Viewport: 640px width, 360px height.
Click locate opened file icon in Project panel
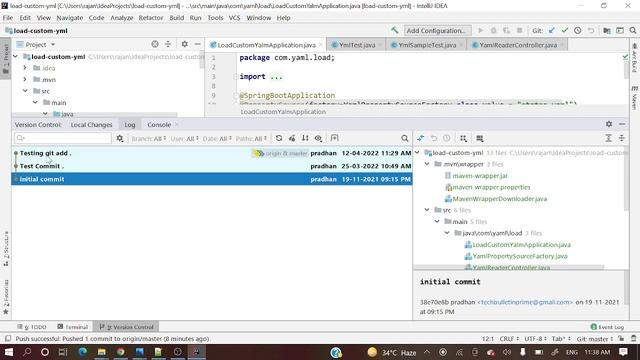pyautogui.click(x=155, y=44)
